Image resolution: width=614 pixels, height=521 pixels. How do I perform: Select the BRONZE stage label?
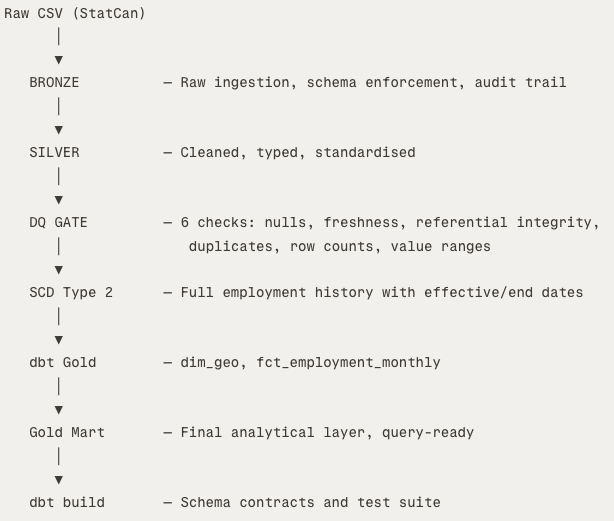pos(54,83)
